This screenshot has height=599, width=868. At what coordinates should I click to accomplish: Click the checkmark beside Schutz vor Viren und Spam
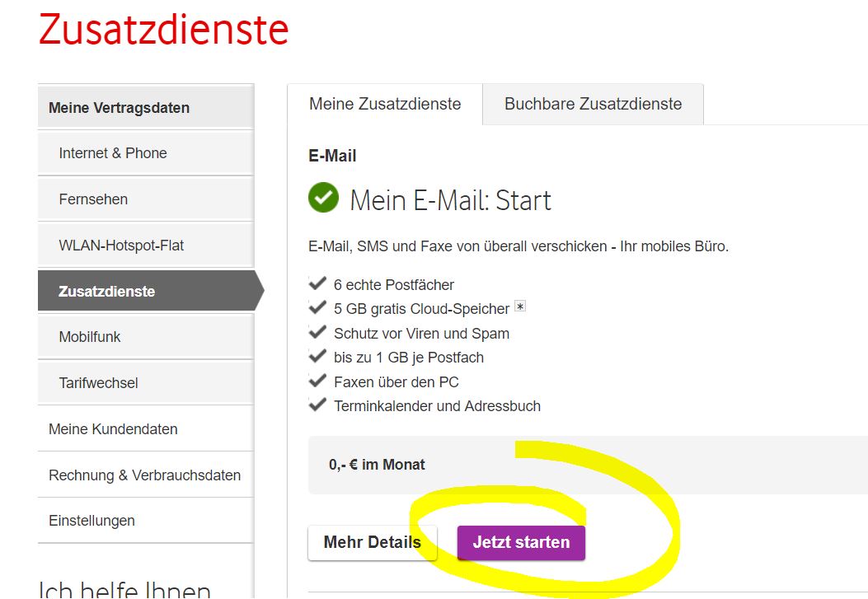pyautogui.click(x=317, y=333)
